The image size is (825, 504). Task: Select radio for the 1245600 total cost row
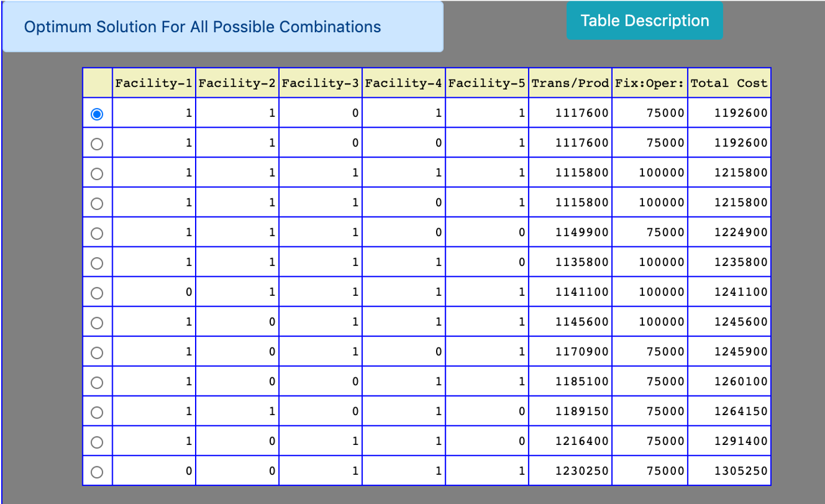(97, 323)
